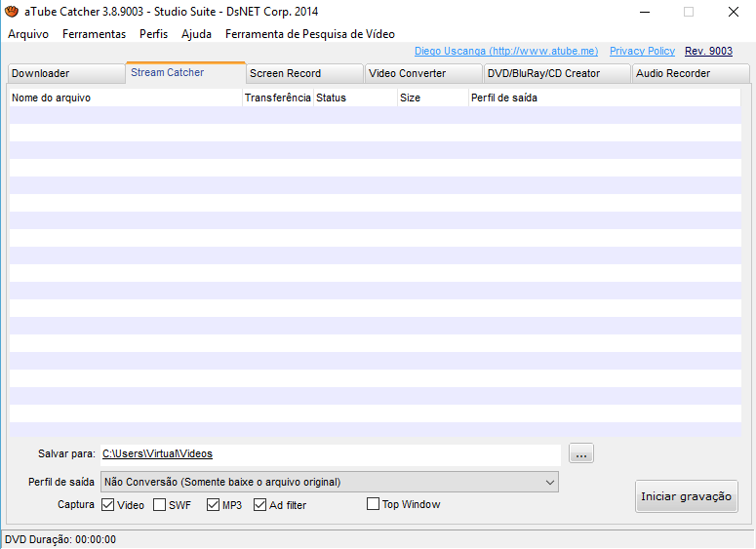The width and height of the screenshot is (756, 549).
Task: Click the Size column header
Action: pos(433,98)
